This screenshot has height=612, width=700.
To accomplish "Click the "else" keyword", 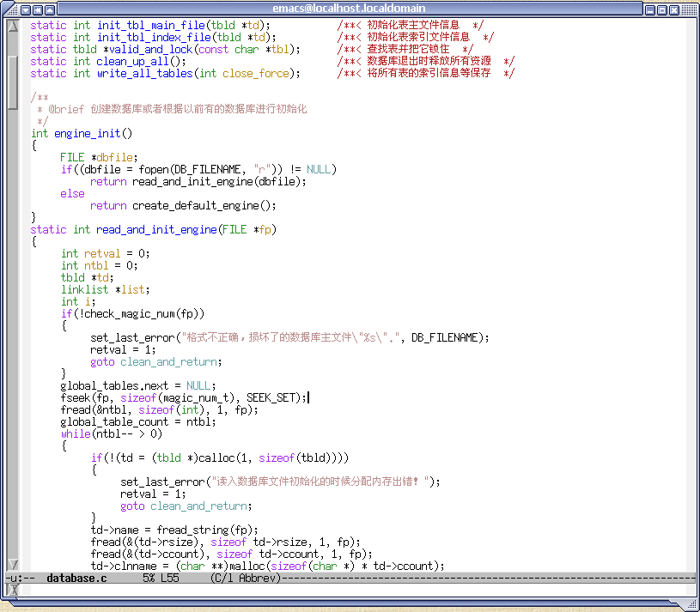I will 72,194.
